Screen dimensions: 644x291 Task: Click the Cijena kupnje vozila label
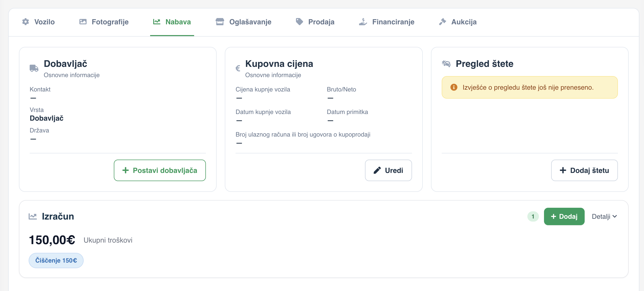[263, 89]
